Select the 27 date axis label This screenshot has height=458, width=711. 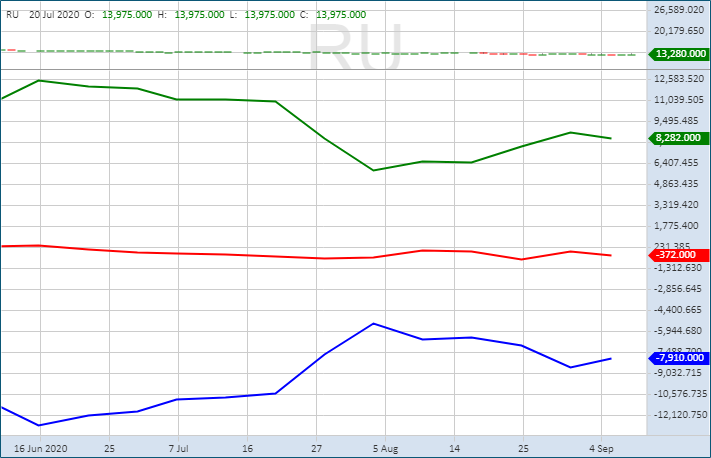[x=317, y=448]
